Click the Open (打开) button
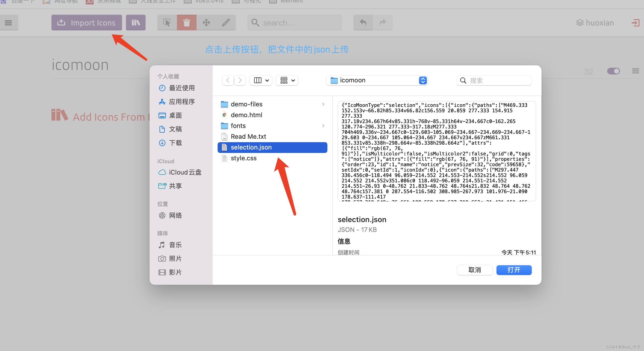644x351 pixels. pyautogui.click(x=514, y=270)
